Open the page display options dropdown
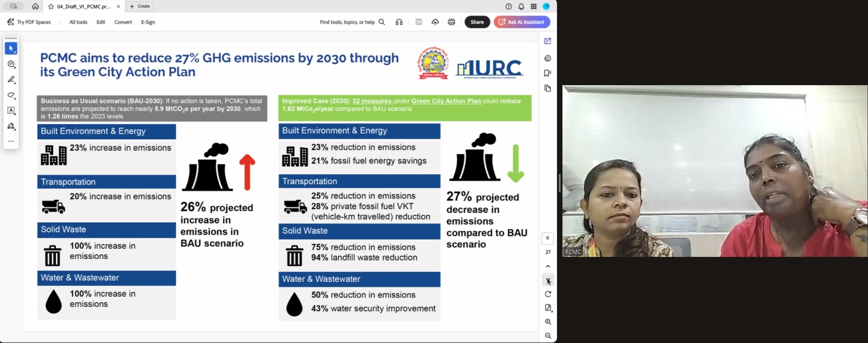 [x=548, y=308]
